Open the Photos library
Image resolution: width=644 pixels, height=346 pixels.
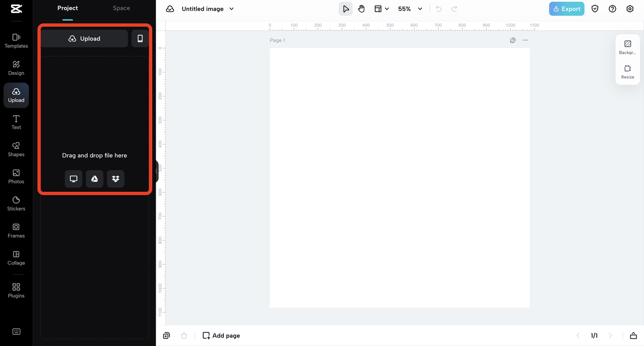tap(16, 177)
